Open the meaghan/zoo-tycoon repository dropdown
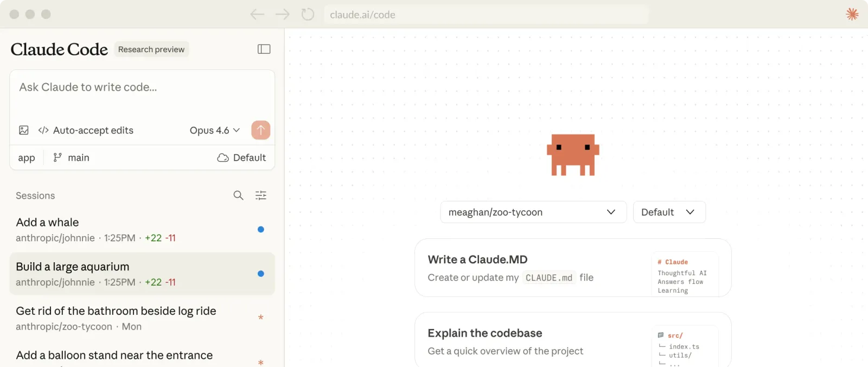 click(x=533, y=212)
